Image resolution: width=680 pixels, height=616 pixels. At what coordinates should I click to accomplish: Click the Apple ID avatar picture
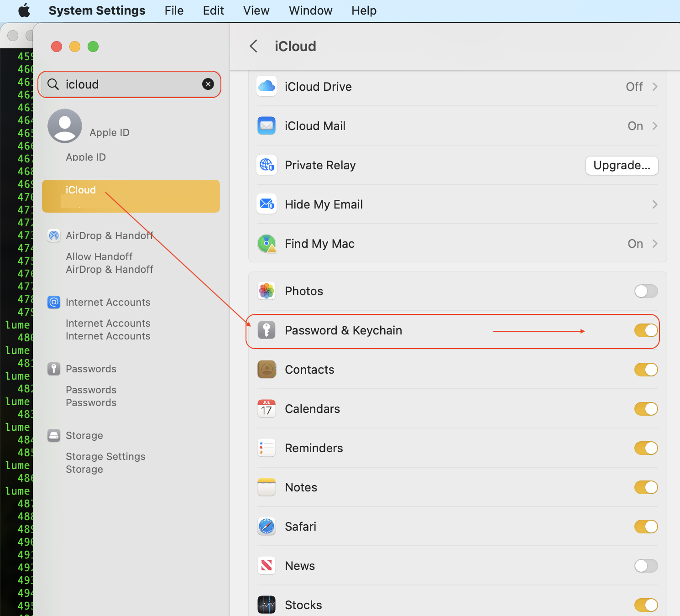(65, 126)
